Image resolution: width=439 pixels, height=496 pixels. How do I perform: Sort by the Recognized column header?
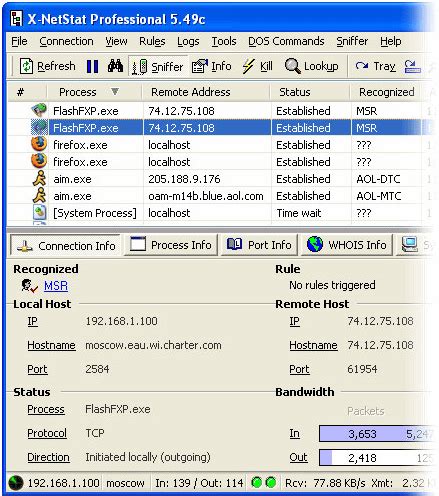(x=386, y=92)
